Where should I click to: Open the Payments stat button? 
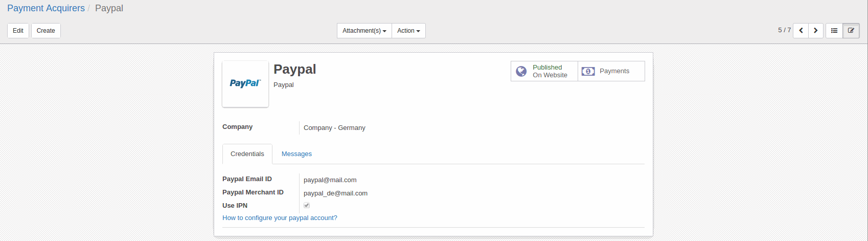[x=611, y=71]
